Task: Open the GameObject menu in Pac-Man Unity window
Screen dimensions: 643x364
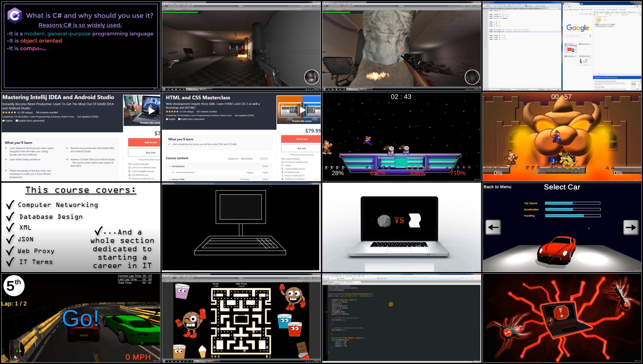Action: click(174, 276)
